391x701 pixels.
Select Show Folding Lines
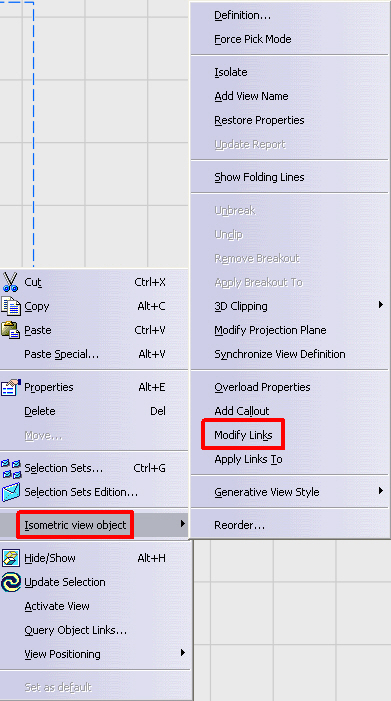coord(259,177)
